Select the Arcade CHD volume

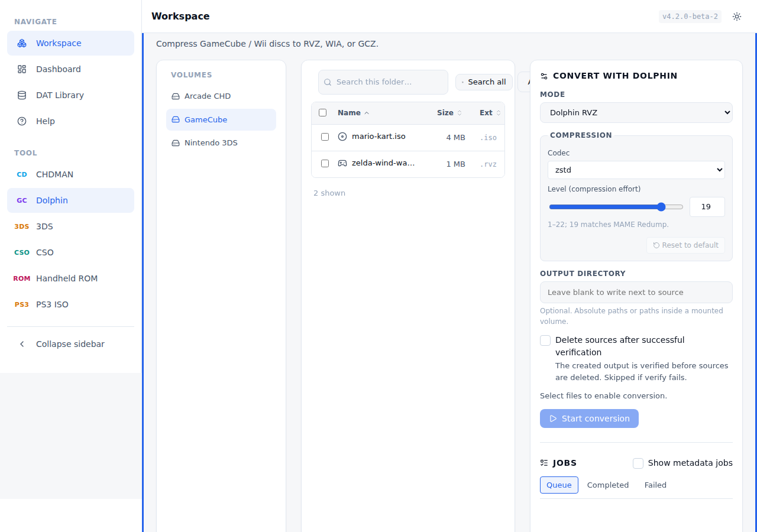tap(221, 96)
